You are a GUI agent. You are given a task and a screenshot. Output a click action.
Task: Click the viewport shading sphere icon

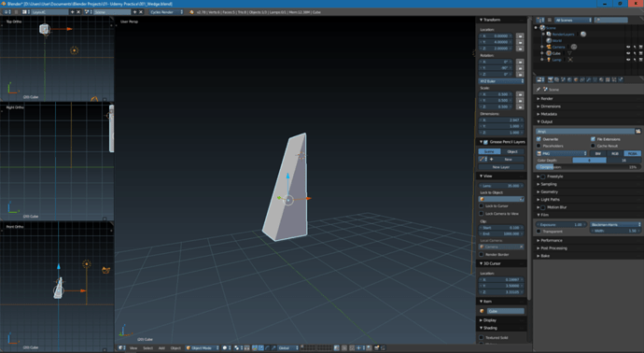point(225,348)
